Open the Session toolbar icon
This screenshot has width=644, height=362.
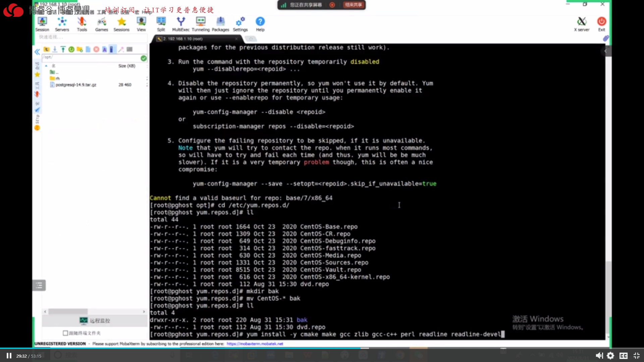point(42,24)
